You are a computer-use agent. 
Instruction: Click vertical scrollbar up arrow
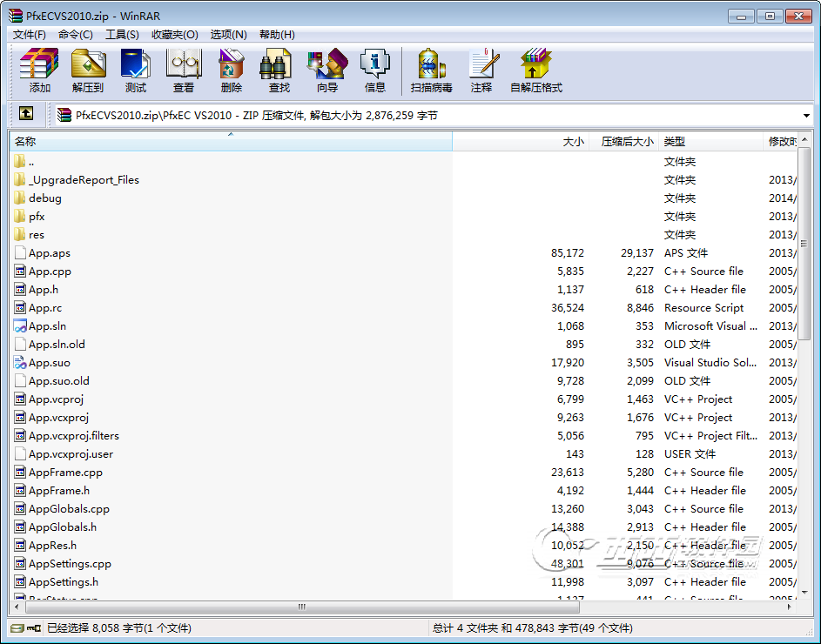804,138
